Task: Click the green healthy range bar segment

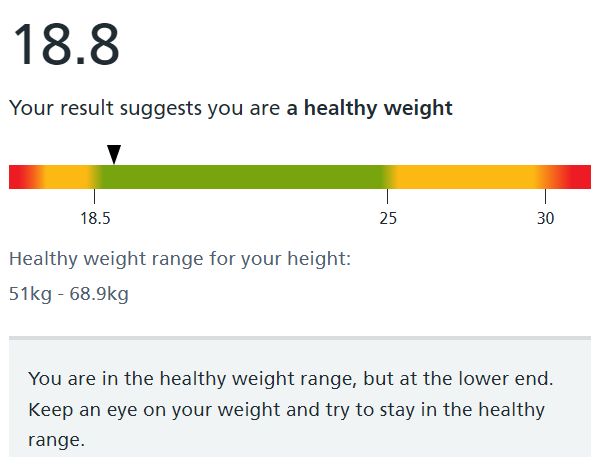Action: coord(241,177)
